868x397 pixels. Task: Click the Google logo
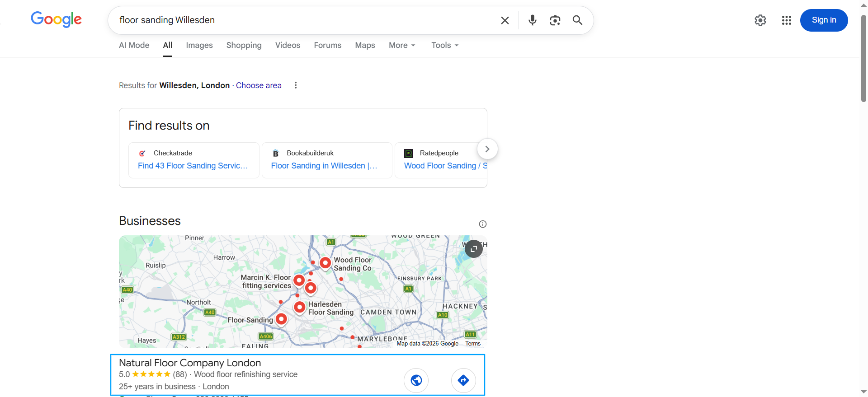[56, 19]
